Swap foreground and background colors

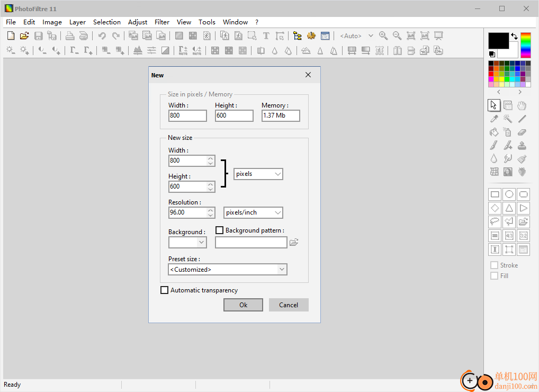[514, 36]
